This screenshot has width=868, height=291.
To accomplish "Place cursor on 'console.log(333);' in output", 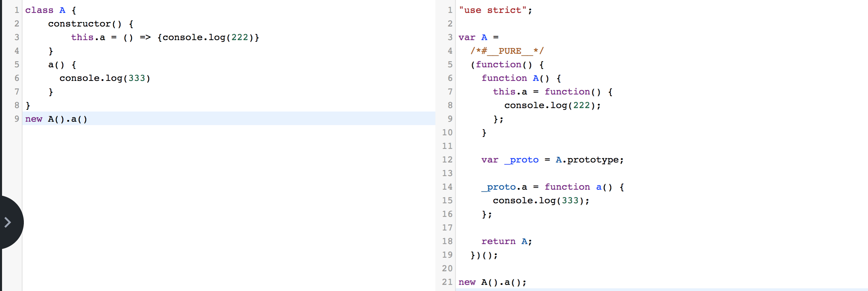I will 541,201.
